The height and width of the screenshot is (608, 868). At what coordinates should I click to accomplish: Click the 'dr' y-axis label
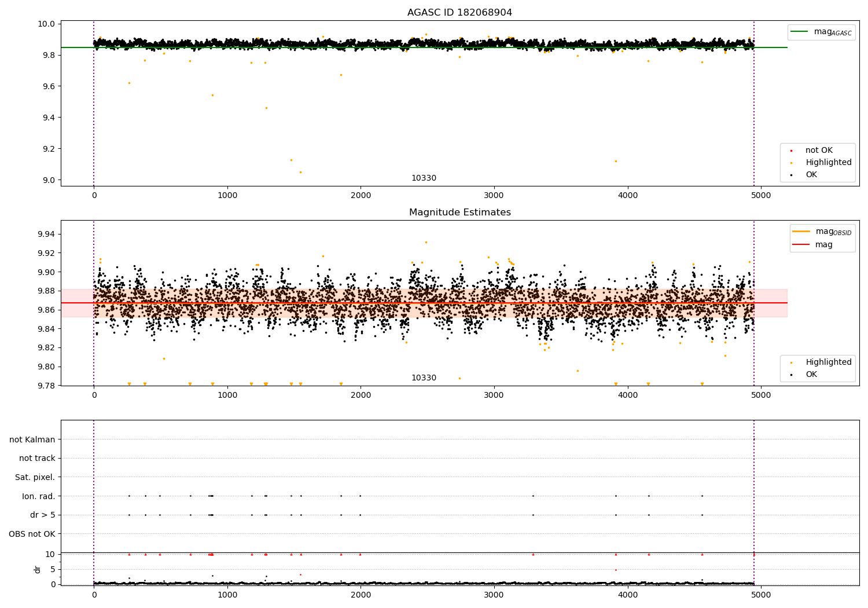(x=37, y=569)
